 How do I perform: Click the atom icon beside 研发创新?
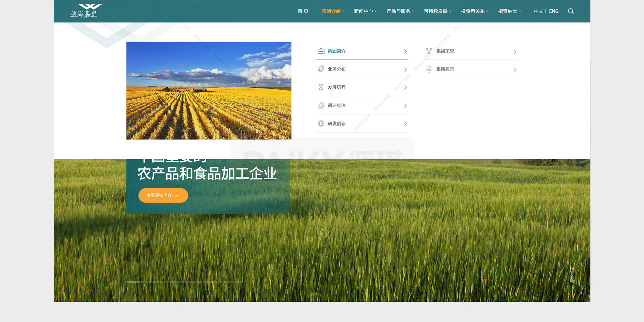tap(321, 124)
